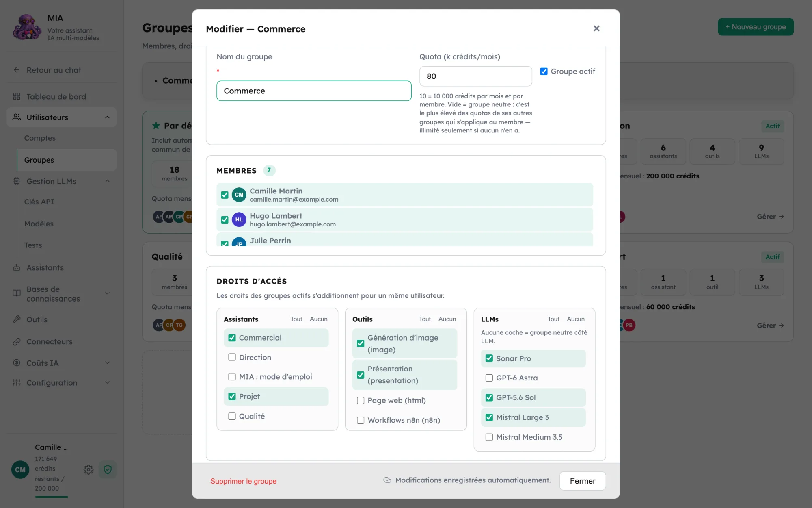Uncheck the Mistral Large 3 LLM
The height and width of the screenshot is (508, 812).
[489, 417]
